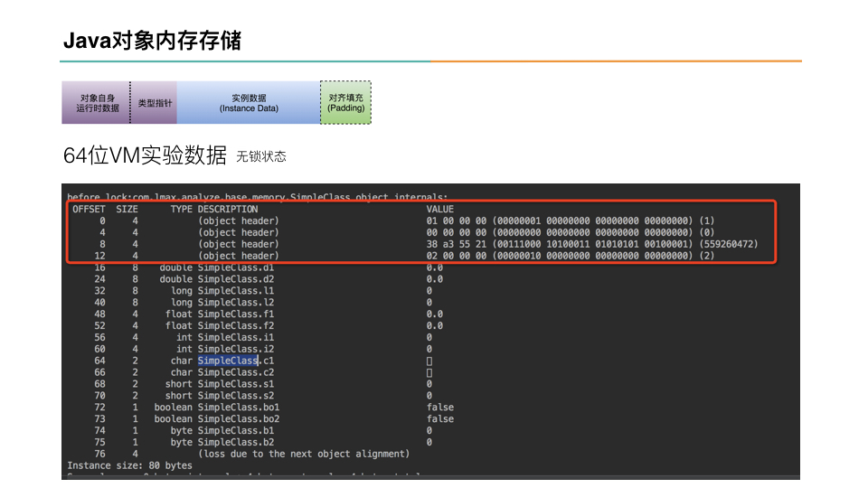The width and height of the screenshot is (868, 488).
Task: Click short SimpleClass.s1
Action: [219, 383]
